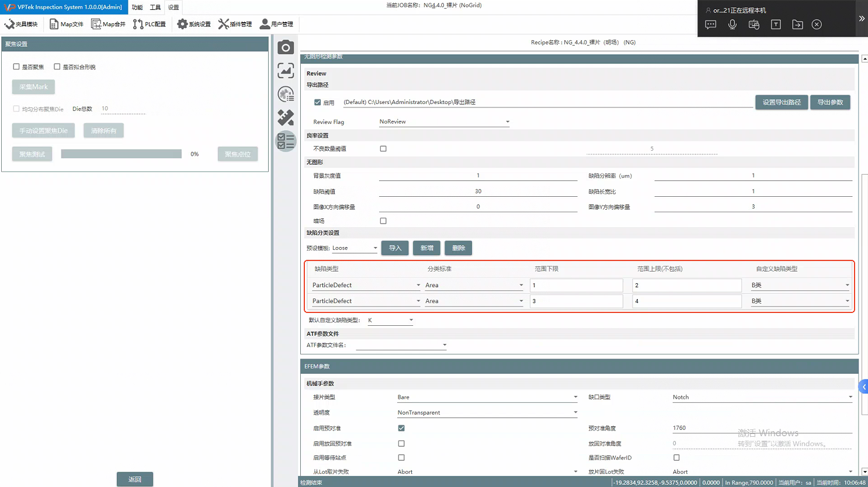868x487 pixels.
Task: Click the 清除所有 button
Action: pyautogui.click(x=103, y=131)
